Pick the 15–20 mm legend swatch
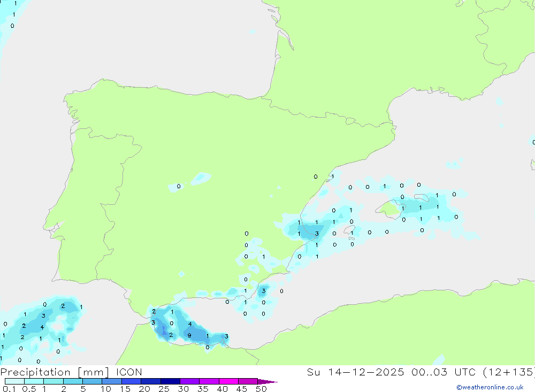 tap(131, 381)
